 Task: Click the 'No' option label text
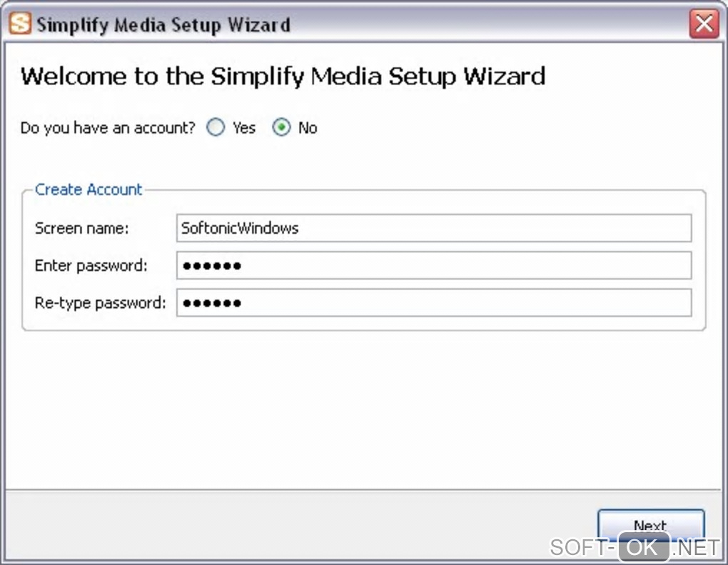click(x=308, y=128)
